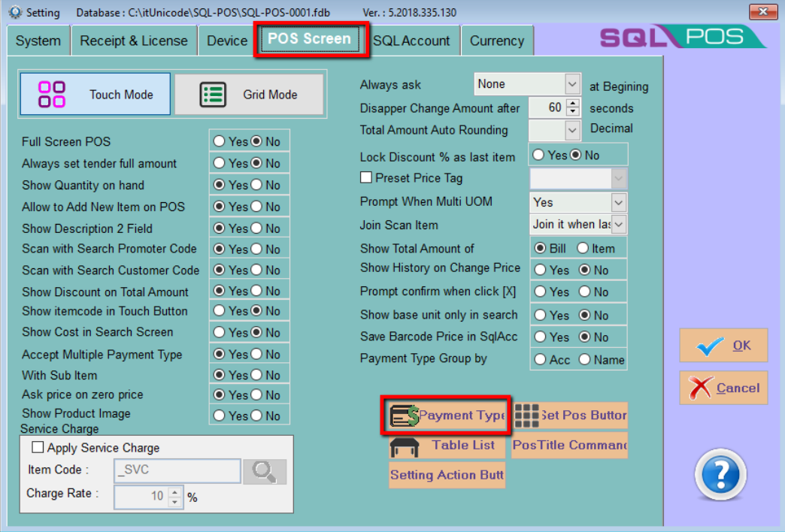
Task: Switch to Grid Mode icon button
Action: pyautogui.click(x=249, y=95)
